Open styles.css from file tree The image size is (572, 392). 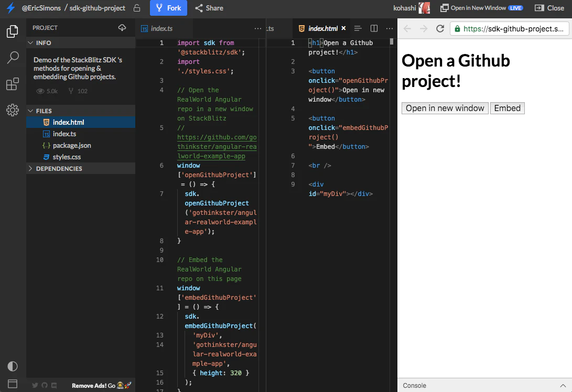81,157
